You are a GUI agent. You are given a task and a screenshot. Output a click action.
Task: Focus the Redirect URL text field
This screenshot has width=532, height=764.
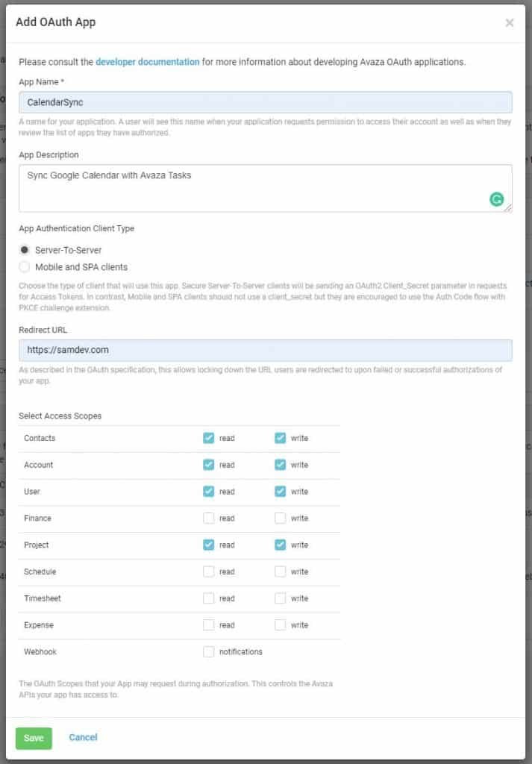click(x=265, y=350)
